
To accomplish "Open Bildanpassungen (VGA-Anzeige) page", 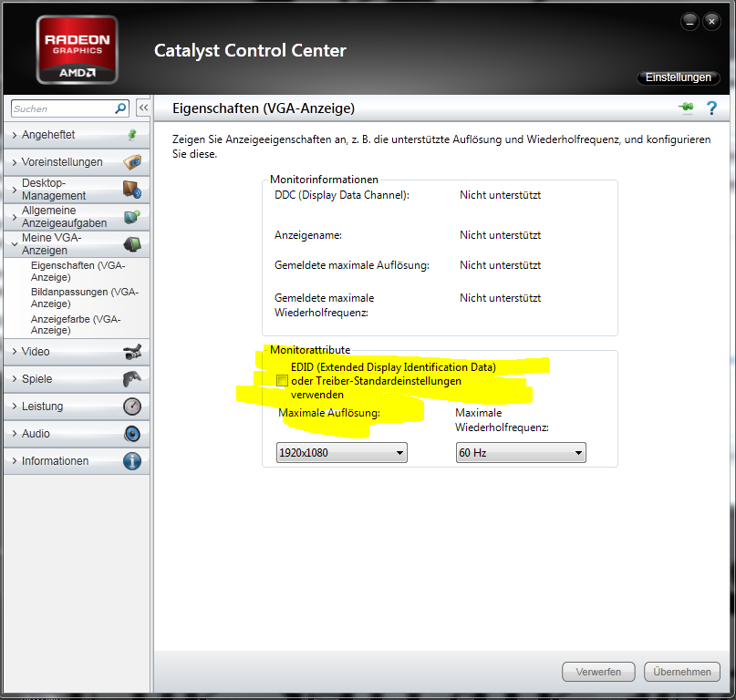I will (85, 297).
